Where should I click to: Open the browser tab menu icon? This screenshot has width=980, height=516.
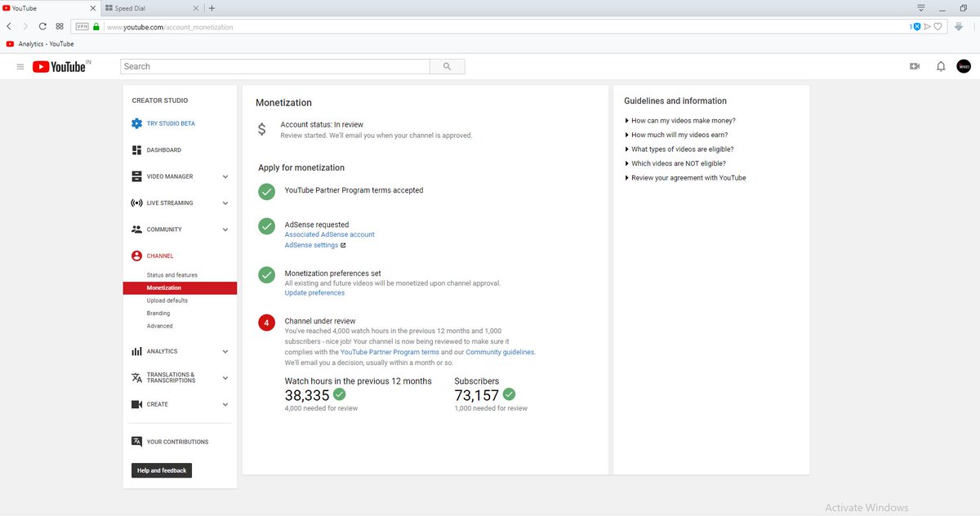pyautogui.click(x=921, y=7)
